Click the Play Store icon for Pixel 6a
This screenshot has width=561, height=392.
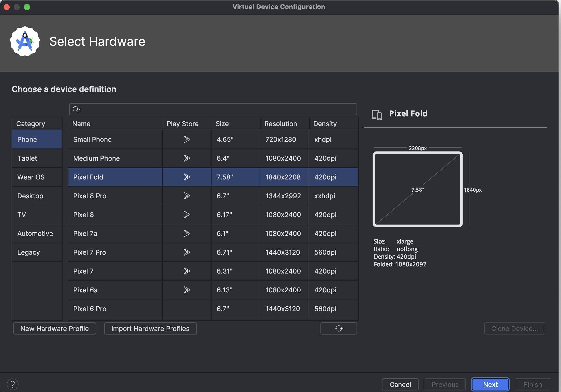click(x=187, y=290)
